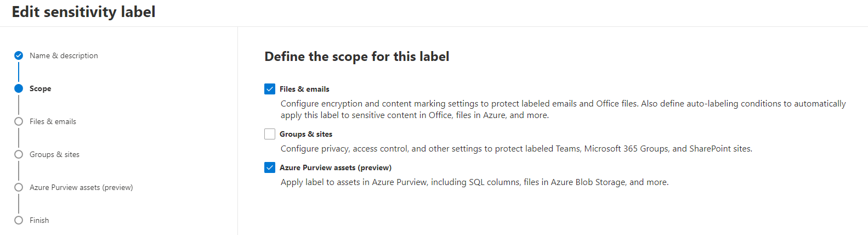The image size is (868, 235).
Task: Click the filled blue Scope step circle
Action: click(19, 88)
